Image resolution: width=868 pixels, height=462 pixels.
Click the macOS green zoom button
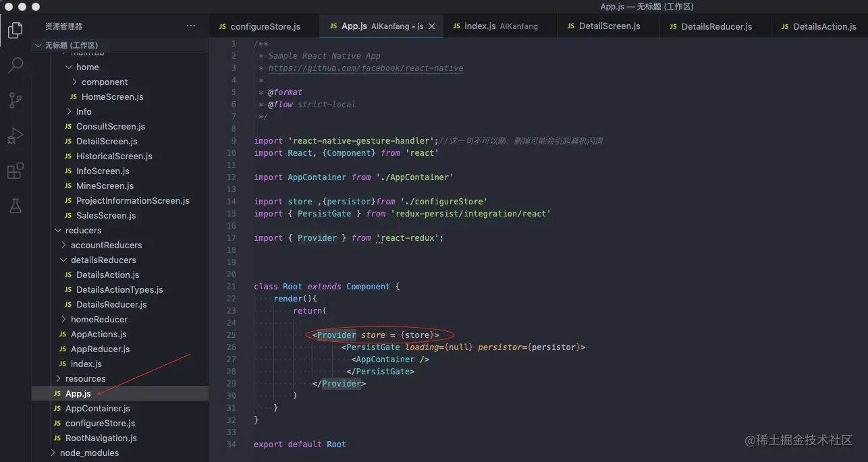pyautogui.click(x=36, y=7)
